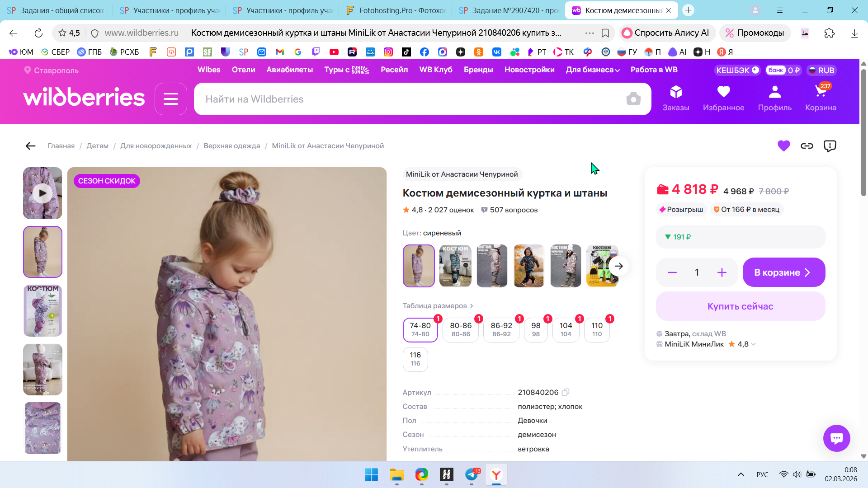Copy the product link with the chain icon
This screenshot has width=868, height=488.
(x=807, y=145)
